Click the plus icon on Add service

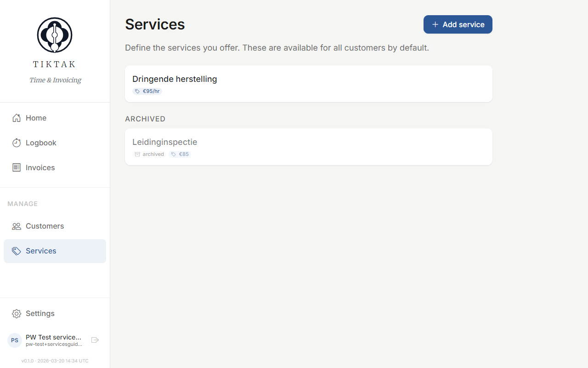click(435, 24)
